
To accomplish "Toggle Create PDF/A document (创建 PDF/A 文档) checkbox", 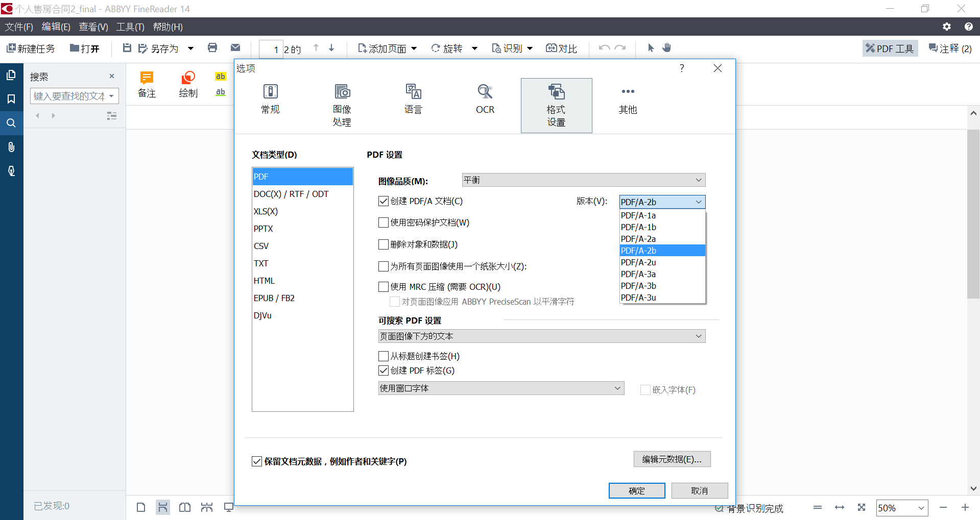I will click(384, 201).
